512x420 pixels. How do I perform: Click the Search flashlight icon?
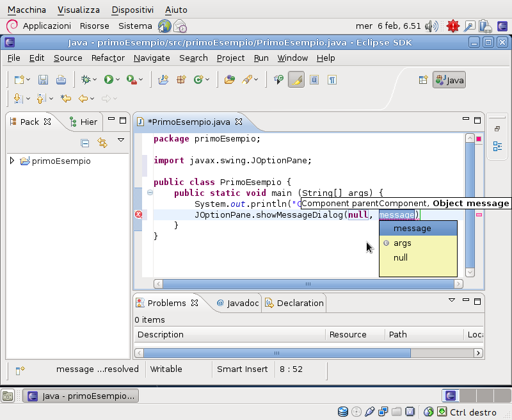coord(247,79)
